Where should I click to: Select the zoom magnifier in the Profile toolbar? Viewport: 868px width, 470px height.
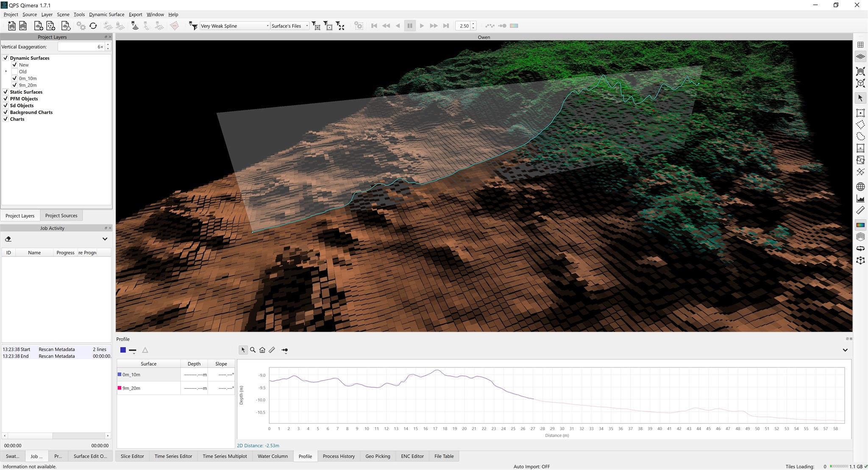point(253,350)
